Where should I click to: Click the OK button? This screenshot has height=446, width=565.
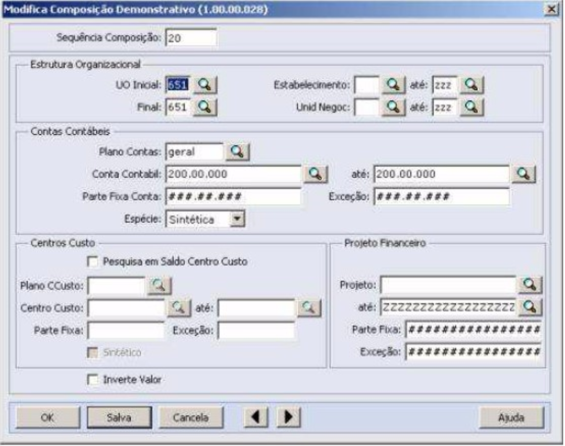pos(48,418)
